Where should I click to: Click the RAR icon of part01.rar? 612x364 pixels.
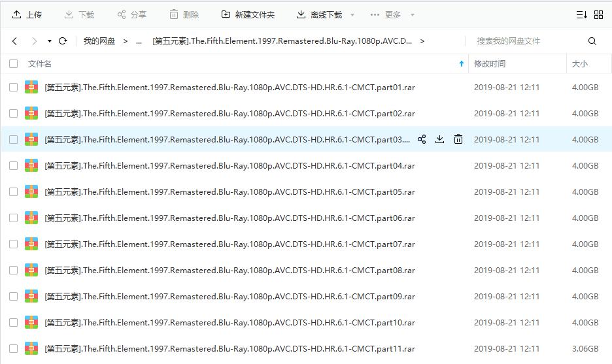tap(31, 87)
